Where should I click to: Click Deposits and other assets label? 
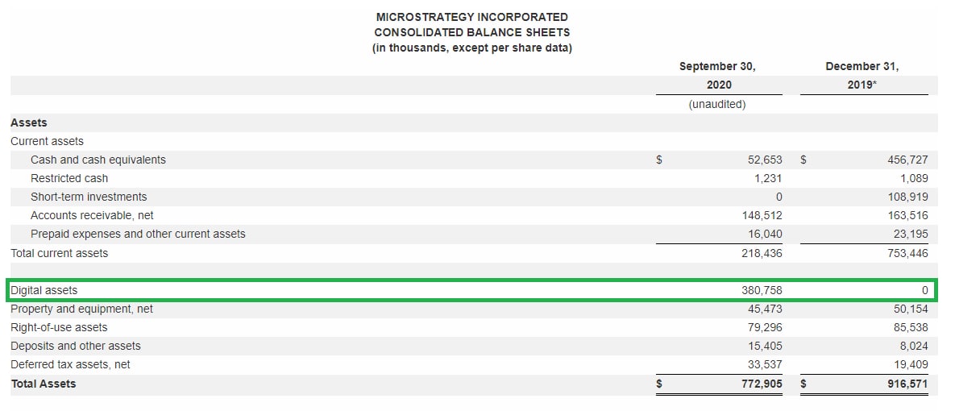75,346
